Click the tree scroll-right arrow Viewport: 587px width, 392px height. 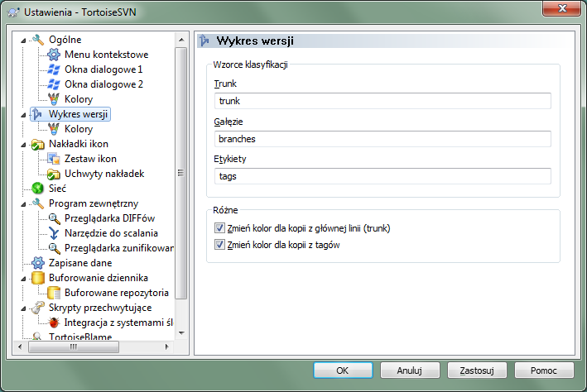[167, 347]
